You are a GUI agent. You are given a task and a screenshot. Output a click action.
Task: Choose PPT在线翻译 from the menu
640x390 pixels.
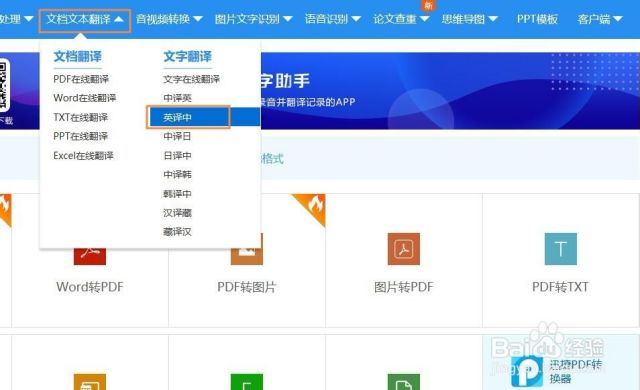[x=80, y=136]
